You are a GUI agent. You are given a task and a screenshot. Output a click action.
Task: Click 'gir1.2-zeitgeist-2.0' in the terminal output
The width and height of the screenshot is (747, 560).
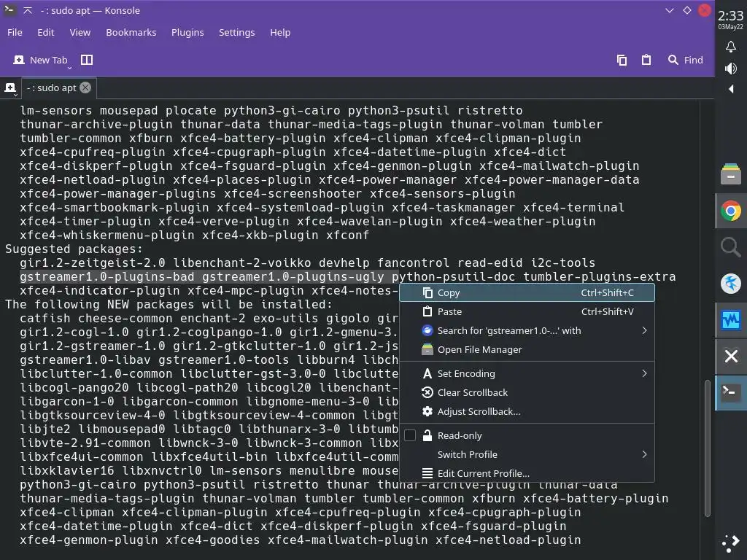(x=93, y=262)
